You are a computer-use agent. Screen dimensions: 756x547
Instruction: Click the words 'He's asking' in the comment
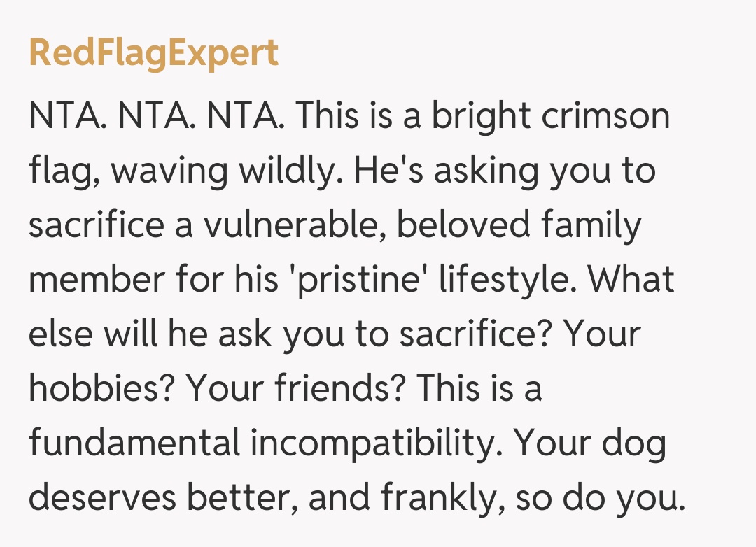coord(445,171)
